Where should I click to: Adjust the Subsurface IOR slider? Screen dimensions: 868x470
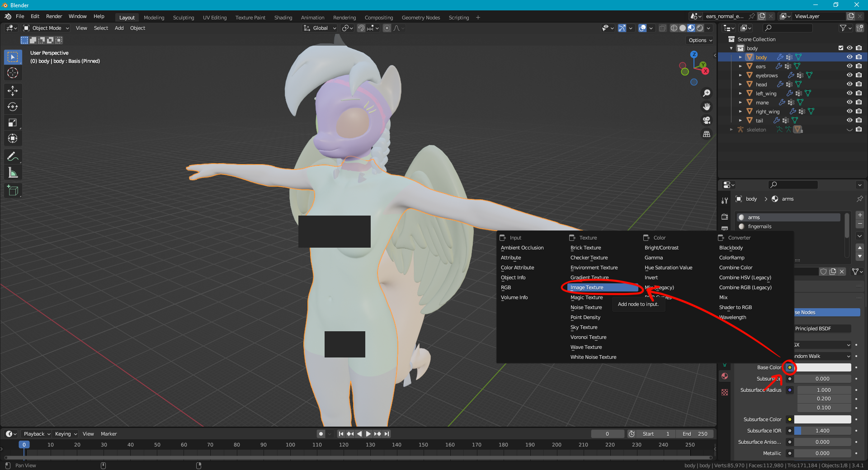[822, 431]
